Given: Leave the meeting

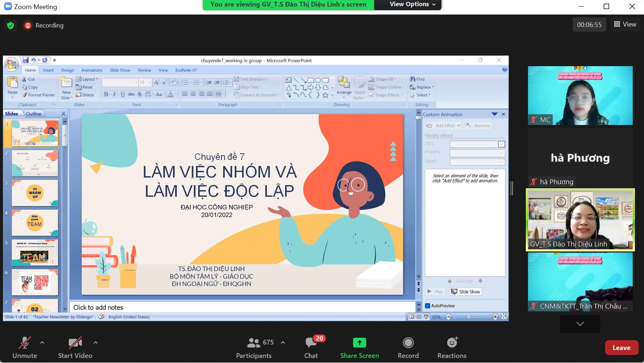Looking at the screenshot, I should [621, 348].
